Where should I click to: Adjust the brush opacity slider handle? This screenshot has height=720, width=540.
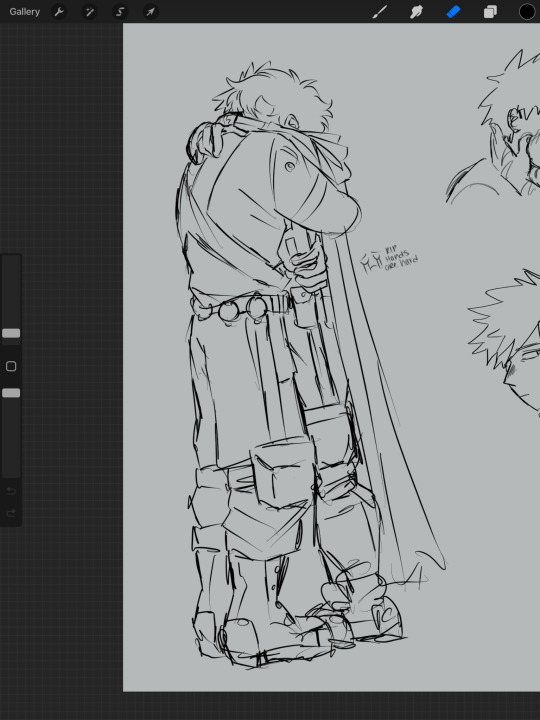click(11, 393)
